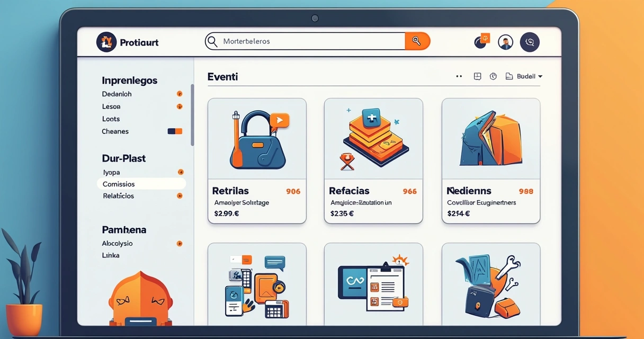Click the orange search magnifier icon
The height and width of the screenshot is (339, 644).
417,41
